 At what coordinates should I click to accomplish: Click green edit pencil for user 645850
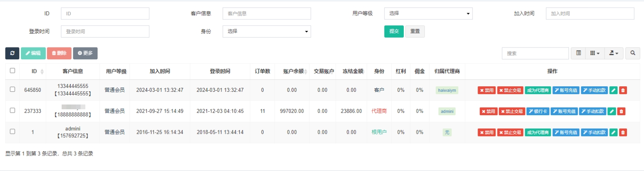click(x=613, y=90)
